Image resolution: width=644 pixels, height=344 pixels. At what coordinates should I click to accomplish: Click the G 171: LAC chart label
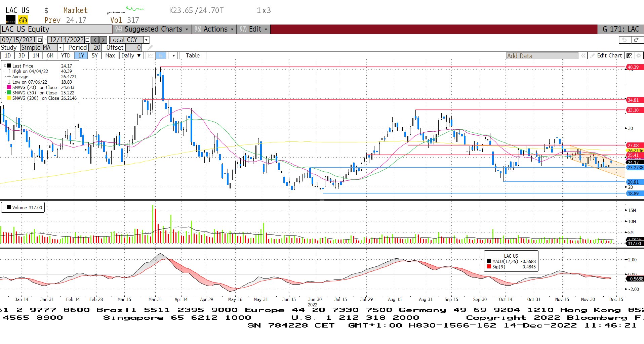coord(620,29)
